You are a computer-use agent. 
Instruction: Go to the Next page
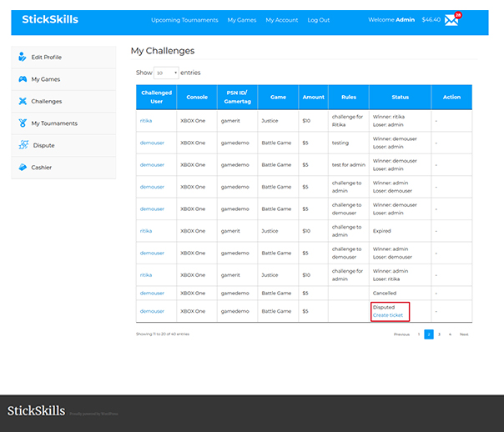[464, 334]
